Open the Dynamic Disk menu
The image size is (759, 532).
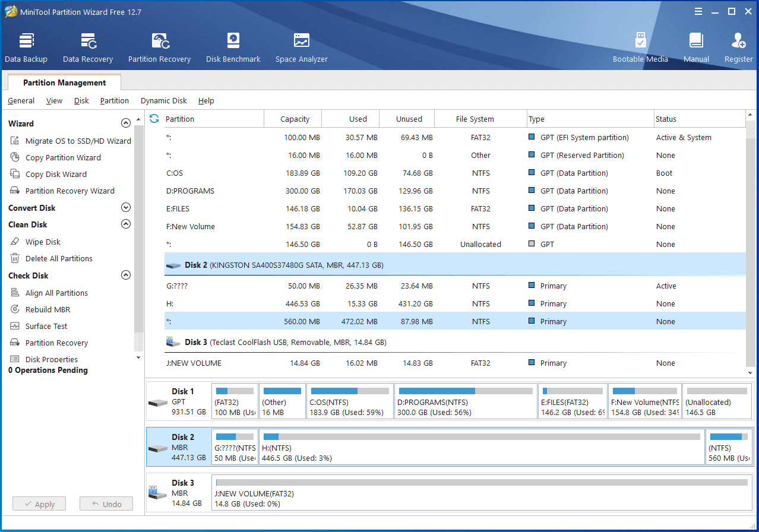[164, 101]
